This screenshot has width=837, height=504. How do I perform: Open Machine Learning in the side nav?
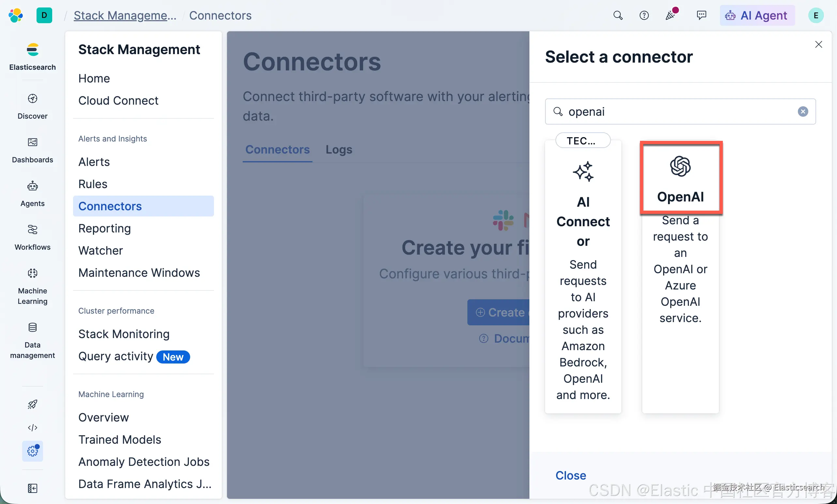(x=32, y=286)
